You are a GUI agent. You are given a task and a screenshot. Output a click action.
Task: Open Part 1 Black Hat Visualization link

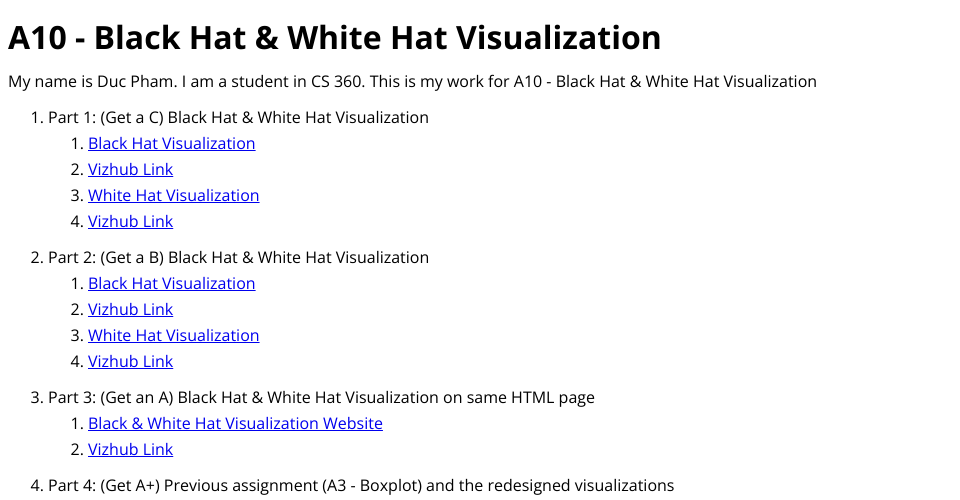click(x=171, y=143)
